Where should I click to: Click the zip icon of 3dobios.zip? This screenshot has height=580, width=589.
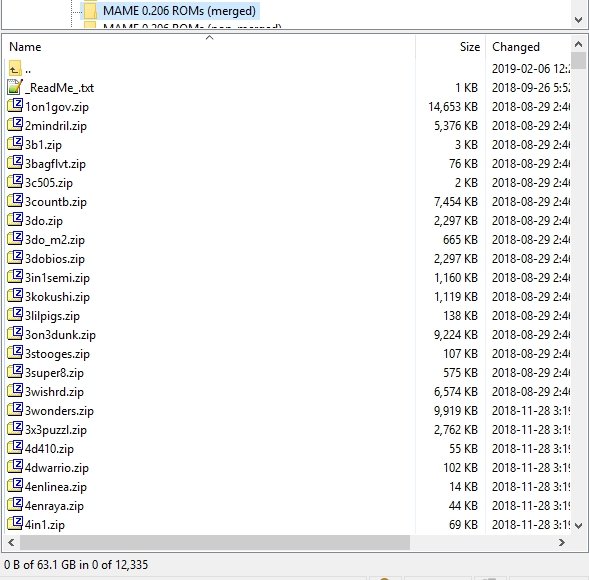coord(15,257)
